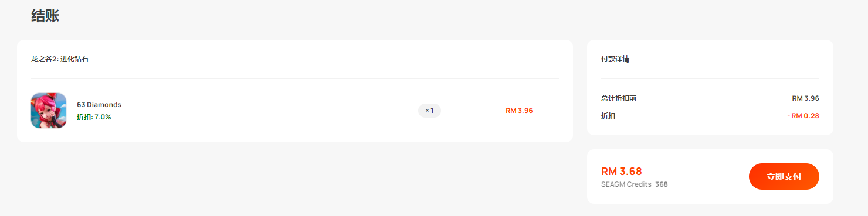
Task: Click the 折扣 label in payment details
Action: click(x=608, y=116)
